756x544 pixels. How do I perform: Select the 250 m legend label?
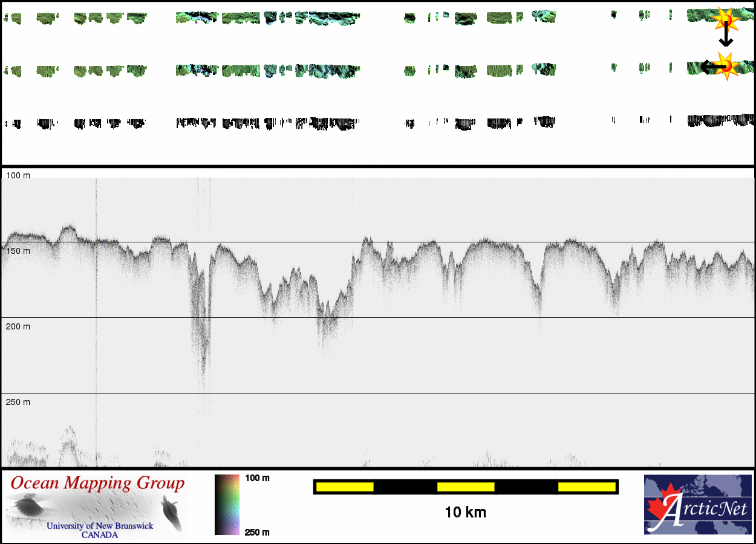coord(257,532)
